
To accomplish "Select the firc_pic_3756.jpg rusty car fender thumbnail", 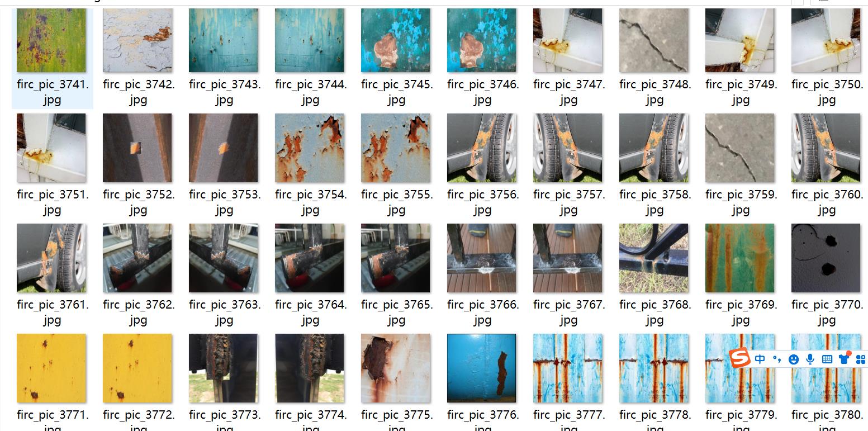I will click(482, 148).
